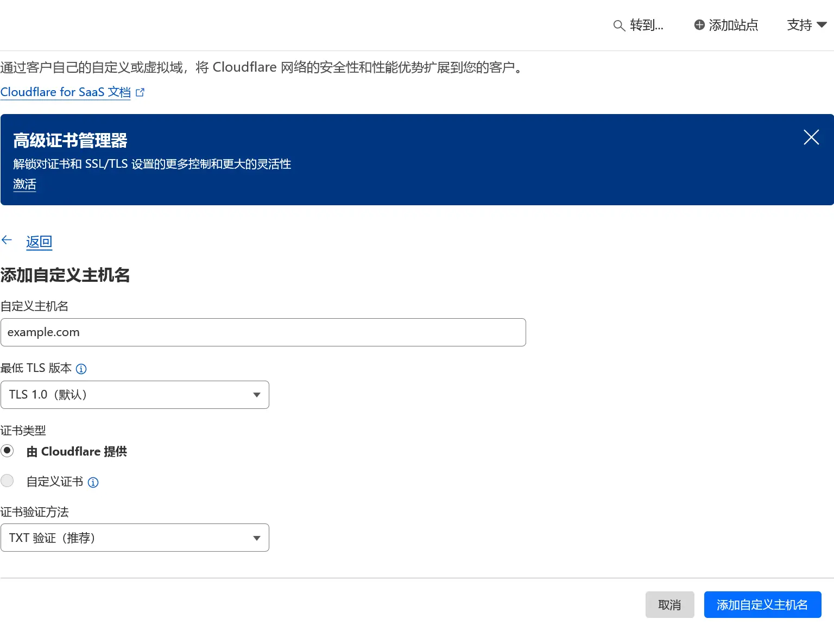Click 激活 in the blue banner
The image size is (834, 644).
click(24, 184)
